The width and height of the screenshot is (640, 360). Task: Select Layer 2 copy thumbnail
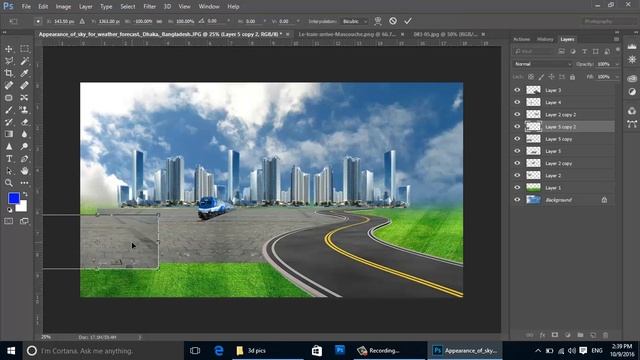(533, 163)
